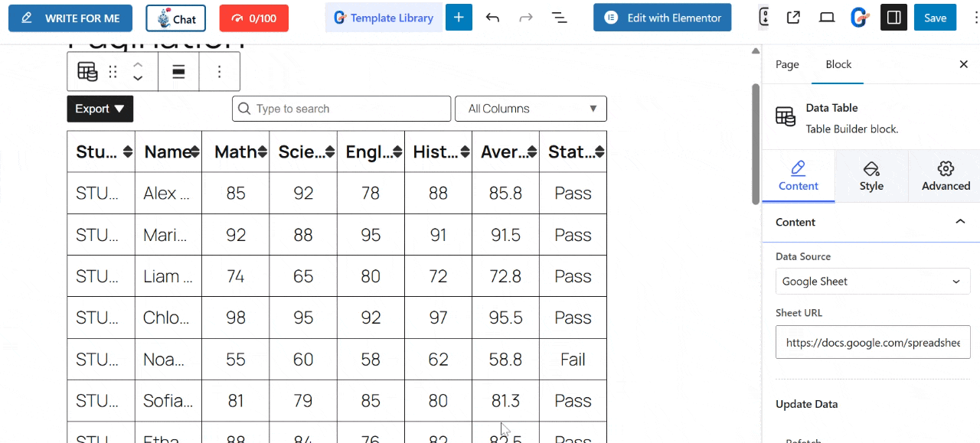Switch to the Style tab

coord(871,176)
